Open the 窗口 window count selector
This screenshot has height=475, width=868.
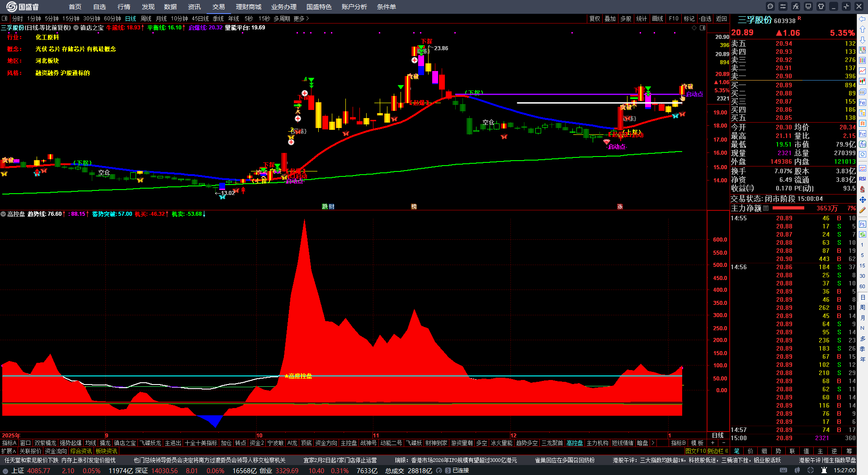click(25, 443)
